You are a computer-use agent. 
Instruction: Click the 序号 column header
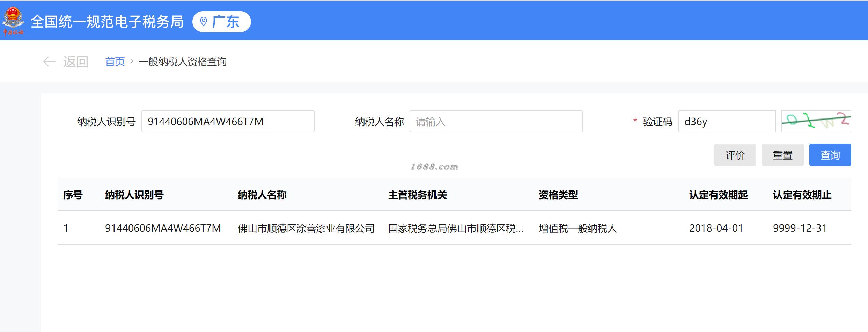click(x=73, y=195)
